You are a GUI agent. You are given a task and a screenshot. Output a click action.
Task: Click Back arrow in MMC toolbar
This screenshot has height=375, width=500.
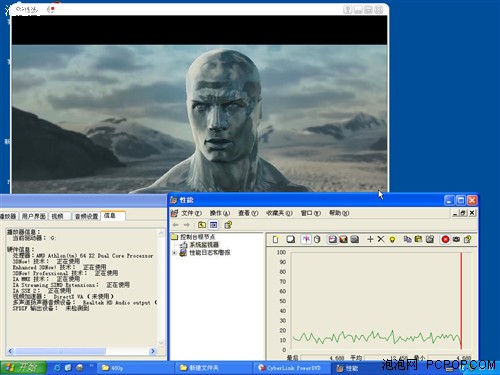(x=176, y=225)
